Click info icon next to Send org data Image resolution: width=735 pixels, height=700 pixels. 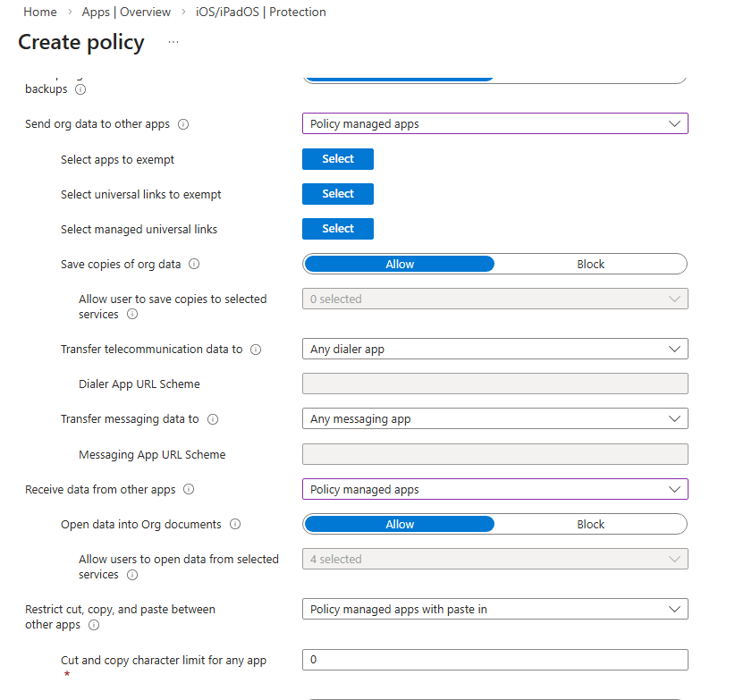point(183,124)
